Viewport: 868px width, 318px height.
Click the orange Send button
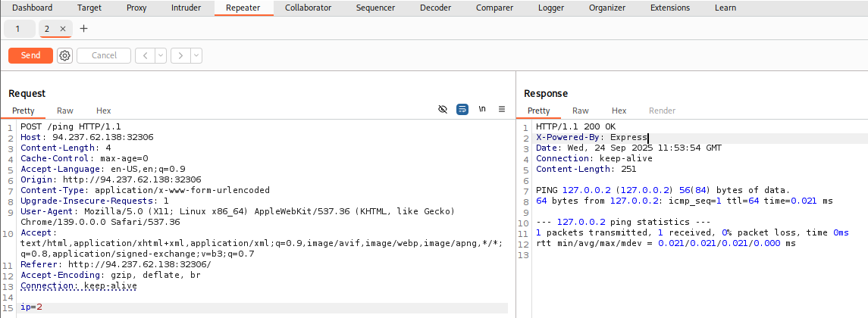coord(30,55)
